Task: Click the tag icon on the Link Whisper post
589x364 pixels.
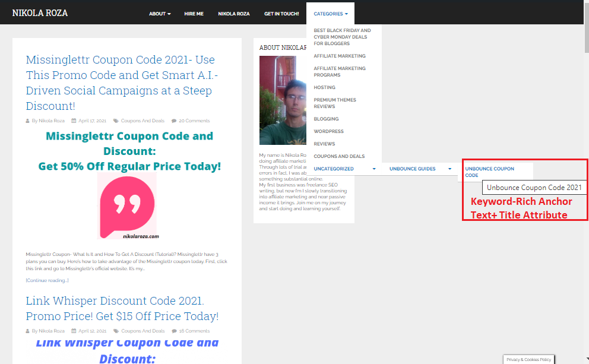Action: (116, 331)
